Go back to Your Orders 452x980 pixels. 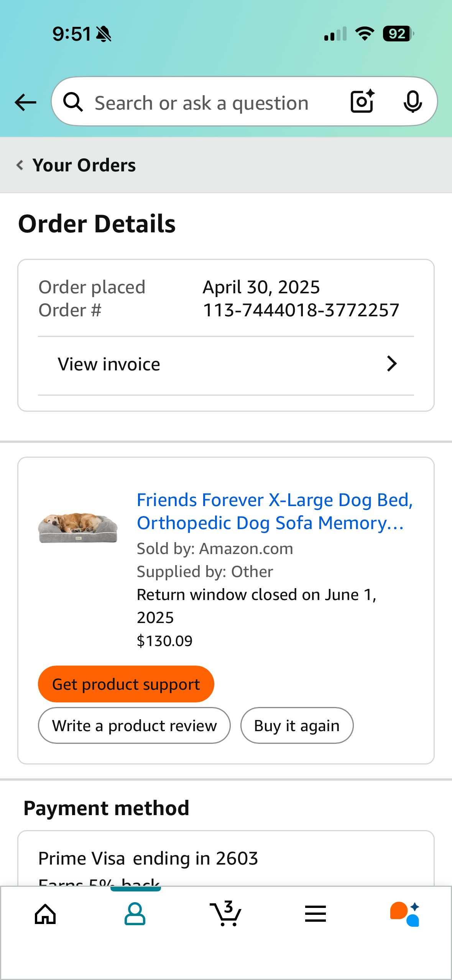tap(76, 165)
